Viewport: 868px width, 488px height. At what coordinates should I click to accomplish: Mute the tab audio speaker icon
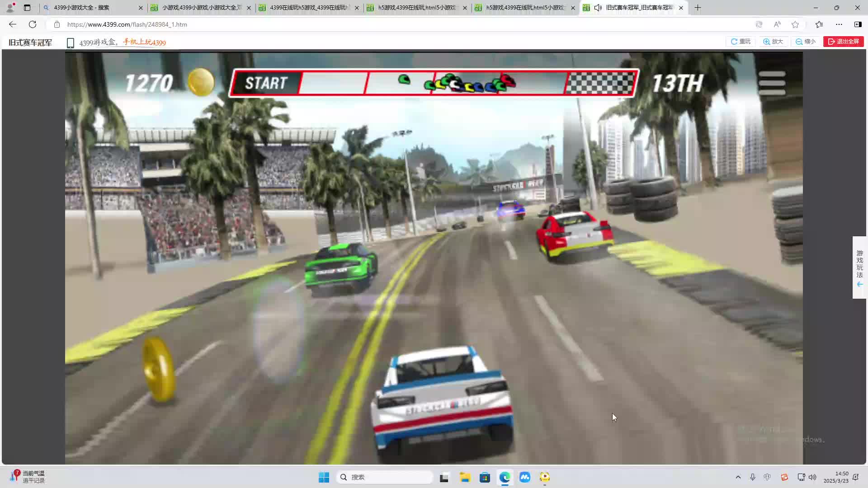[x=598, y=8]
